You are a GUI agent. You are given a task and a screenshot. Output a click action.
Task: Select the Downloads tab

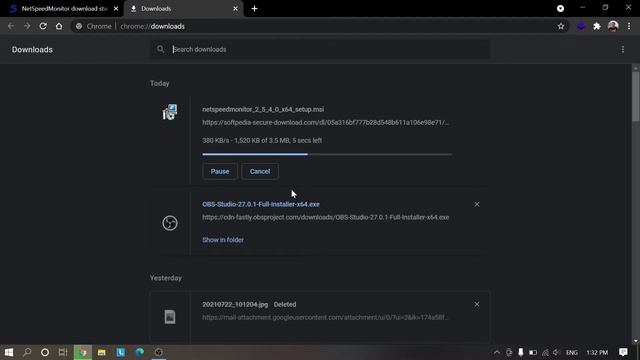tap(183, 9)
